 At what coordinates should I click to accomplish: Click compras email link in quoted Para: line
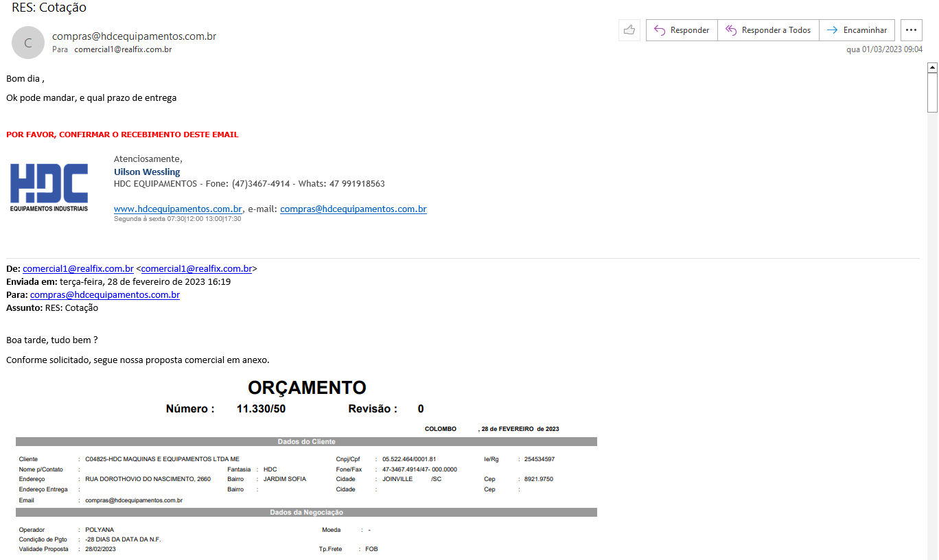click(104, 295)
